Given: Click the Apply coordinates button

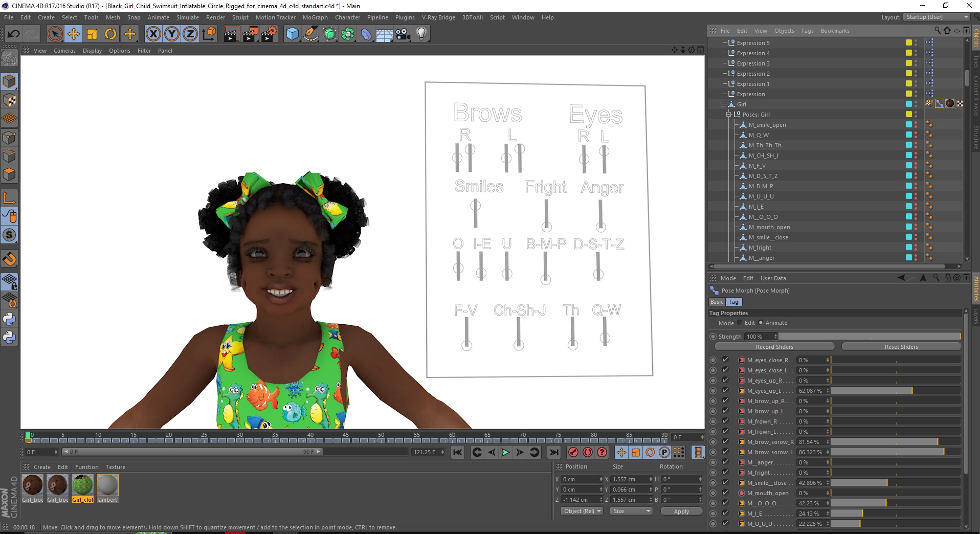Looking at the screenshot, I should tap(681, 511).
